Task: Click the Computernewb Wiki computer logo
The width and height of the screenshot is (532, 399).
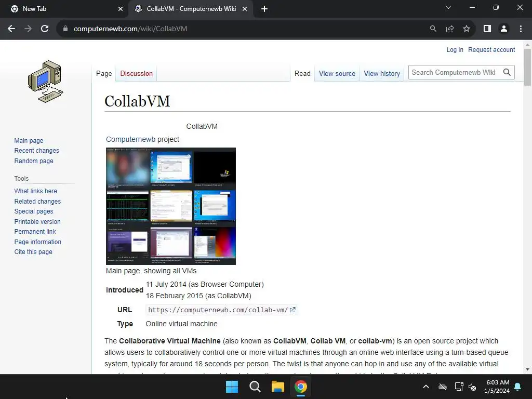Action: pos(46,82)
